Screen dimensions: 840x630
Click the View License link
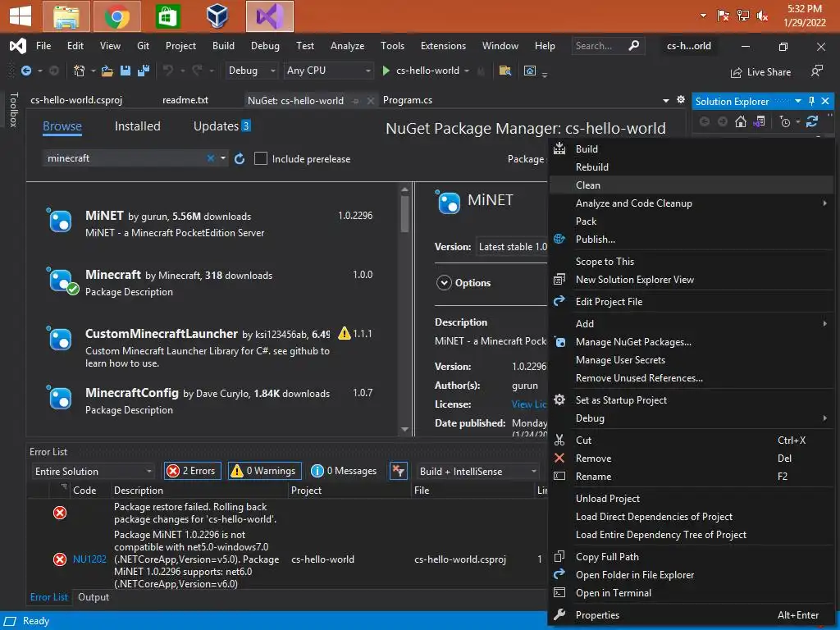click(529, 404)
